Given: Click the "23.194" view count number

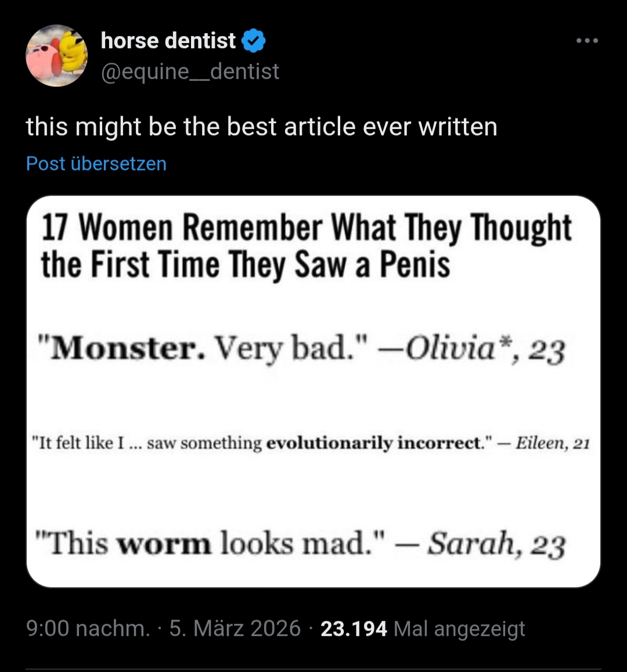Looking at the screenshot, I should point(354,628).
